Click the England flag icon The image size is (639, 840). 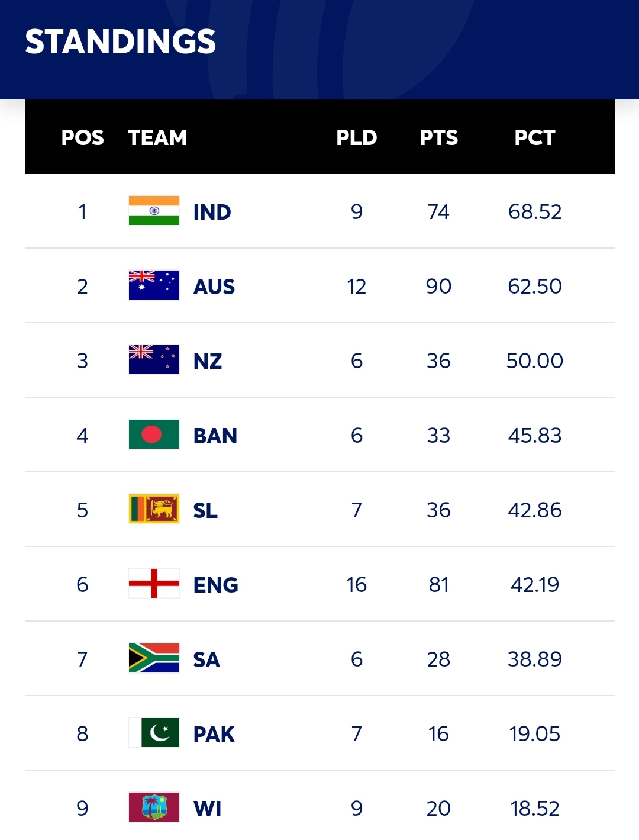154,584
